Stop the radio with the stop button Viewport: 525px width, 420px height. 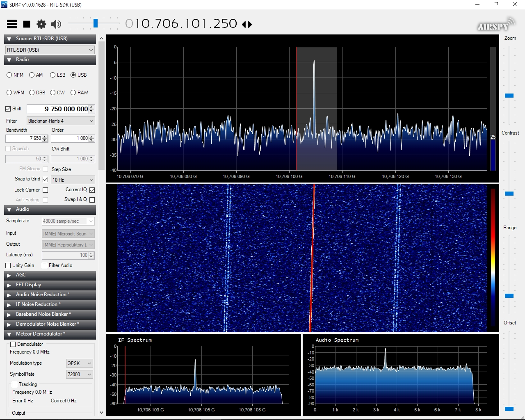27,24
